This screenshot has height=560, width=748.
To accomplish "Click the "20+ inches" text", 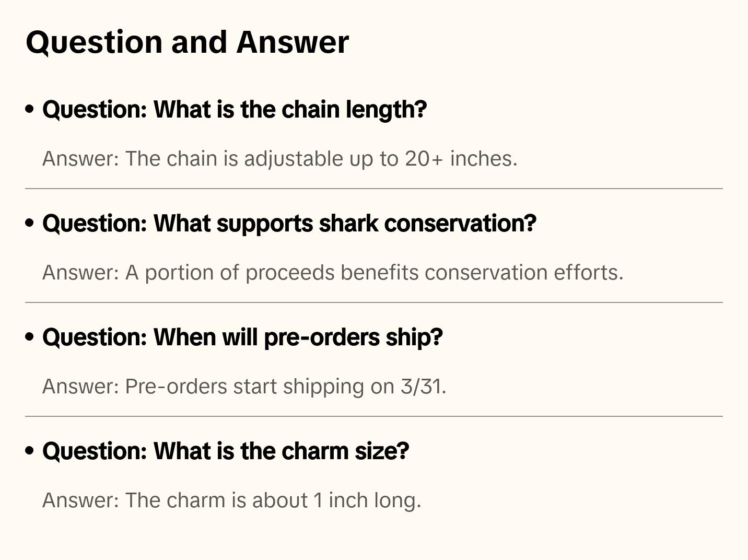I will [x=461, y=159].
